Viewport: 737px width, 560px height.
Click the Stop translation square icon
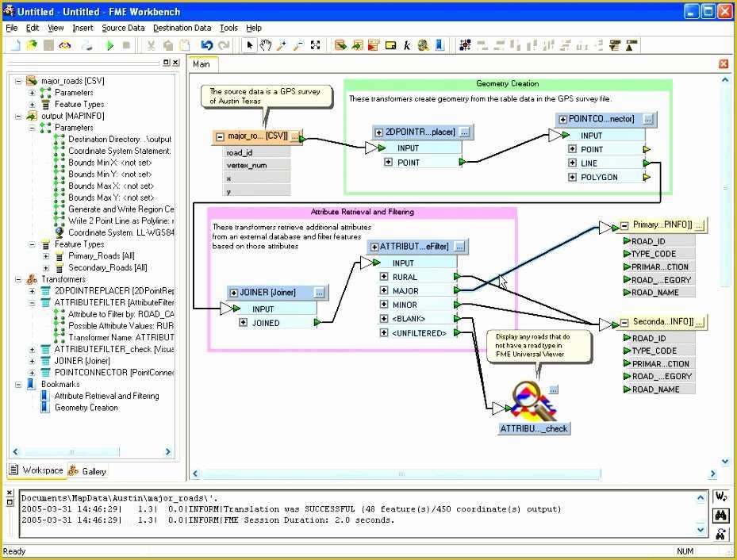tap(126, 45)
